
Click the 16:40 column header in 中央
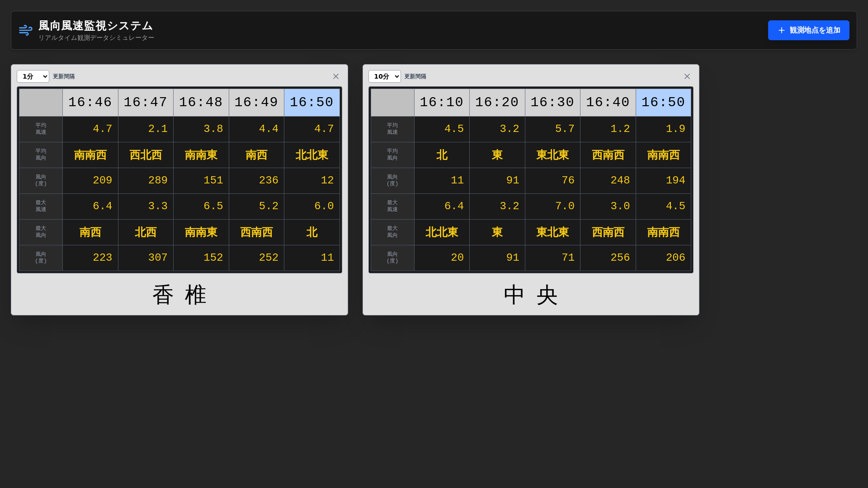[608, 103]
